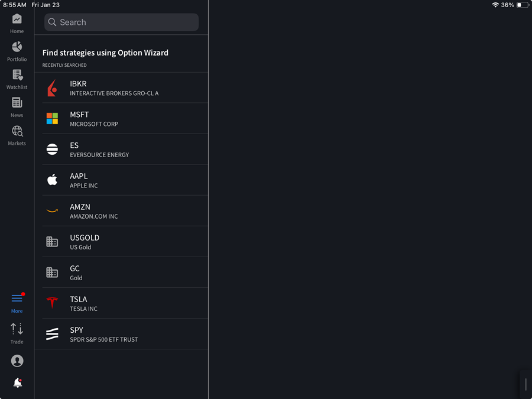Image resolution: width=532 pixels, height=399 pixels.
Task: Open the Watchlist panel
Action: click(17, 78)
